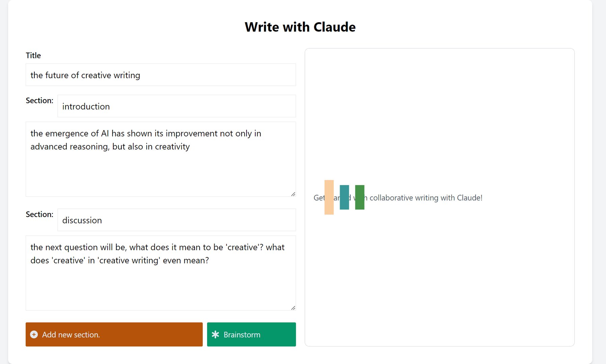The width and height of the screenshot is (606, 364).
Task: Click the Write with Claude heading
Action: (300, 27)
